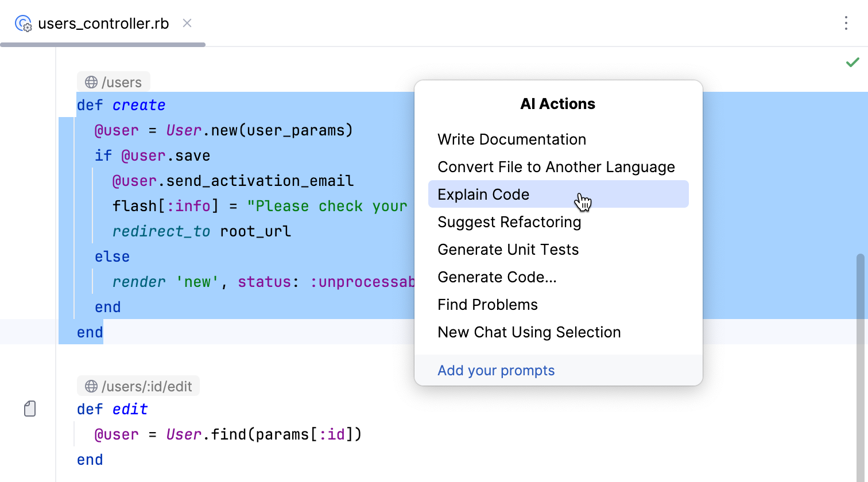Click the green inspection checkmark at top right
The width and height of the screenshot is (868, 482).
click(853, 62)
